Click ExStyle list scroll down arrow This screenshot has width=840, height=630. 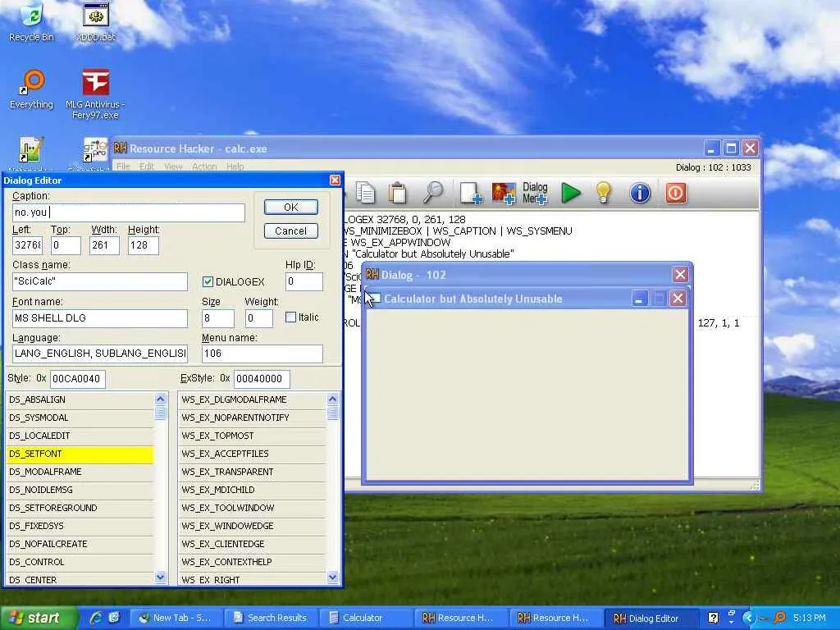click(333, 577)
